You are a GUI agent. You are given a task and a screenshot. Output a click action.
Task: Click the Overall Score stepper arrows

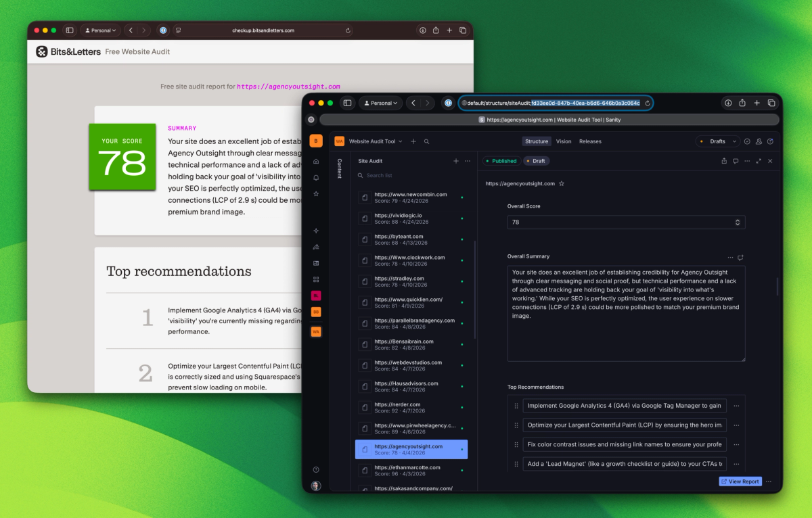tap(738, 222)
